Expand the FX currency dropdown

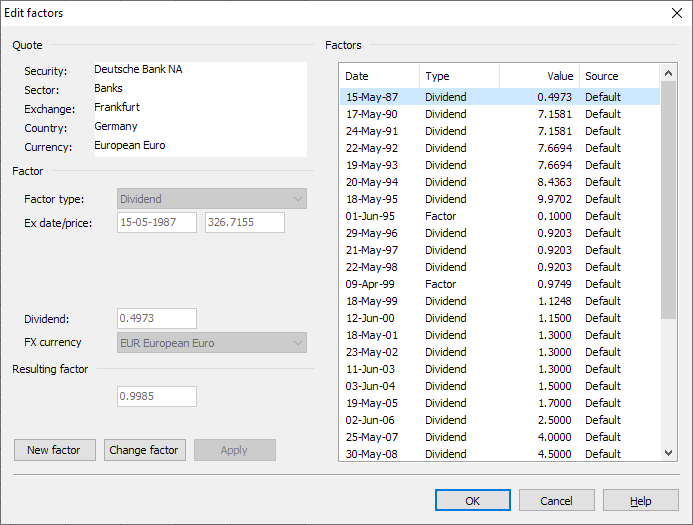212,343
